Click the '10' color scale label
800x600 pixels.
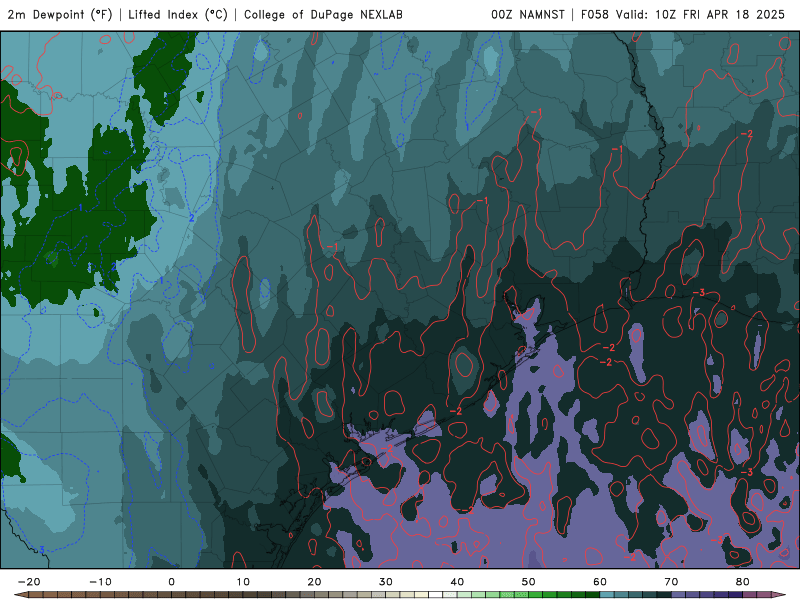point(243,582)
